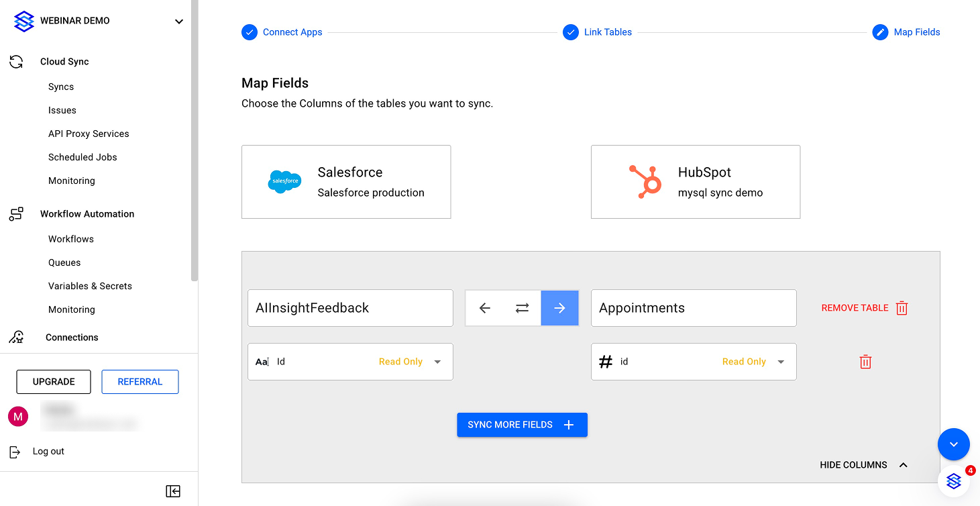Screen dimensions: 980x506
Task: Click the collapse sidebar icon
Action: (173, 491)
